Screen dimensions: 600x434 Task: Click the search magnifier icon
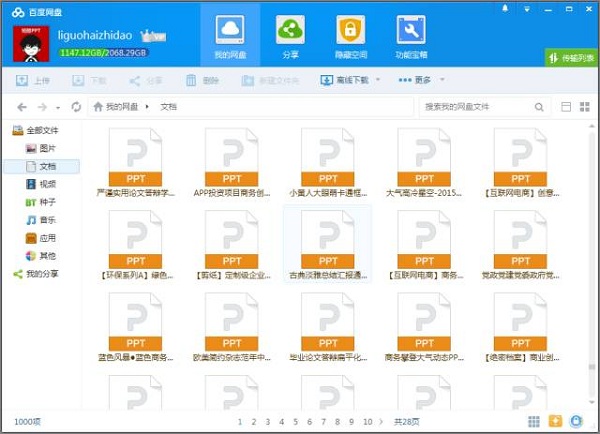pos(540,106)
